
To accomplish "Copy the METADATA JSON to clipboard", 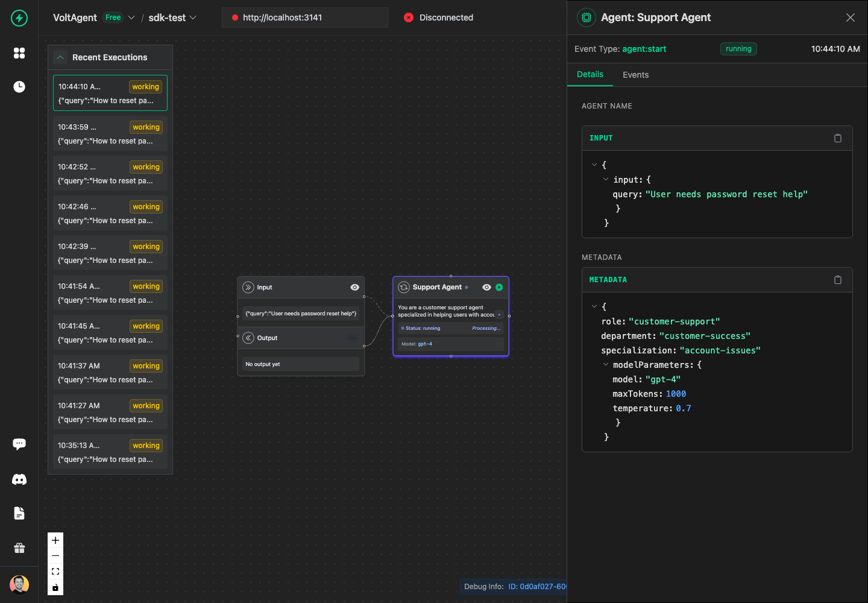I will coord(838,280).
